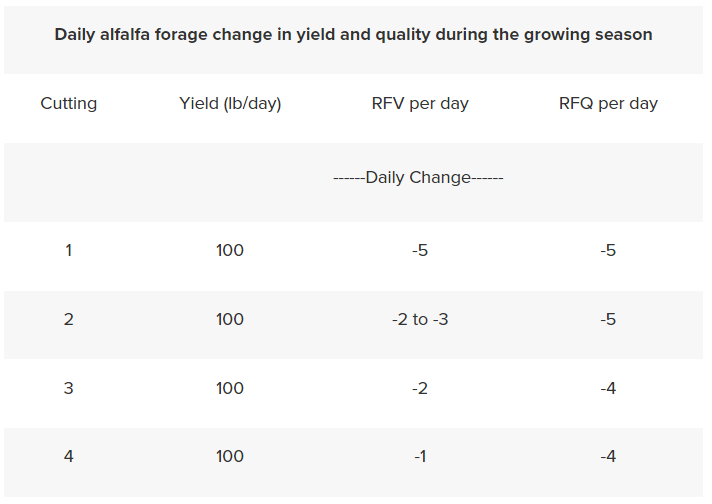Image resolution: width=712 pixels, height=504 pixels.
Task: Select cutting number 1 in first column
Action: pyautogui.click(x=69, y=250)
